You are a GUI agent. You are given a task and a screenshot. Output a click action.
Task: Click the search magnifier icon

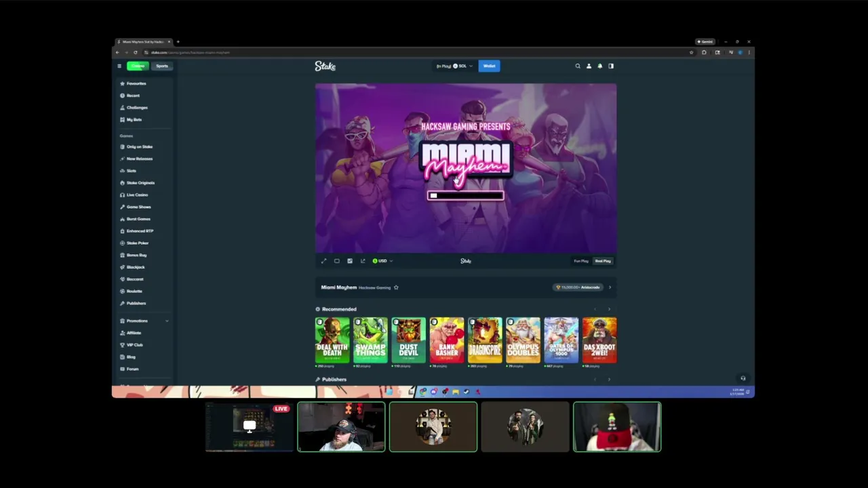pos(578,66)
